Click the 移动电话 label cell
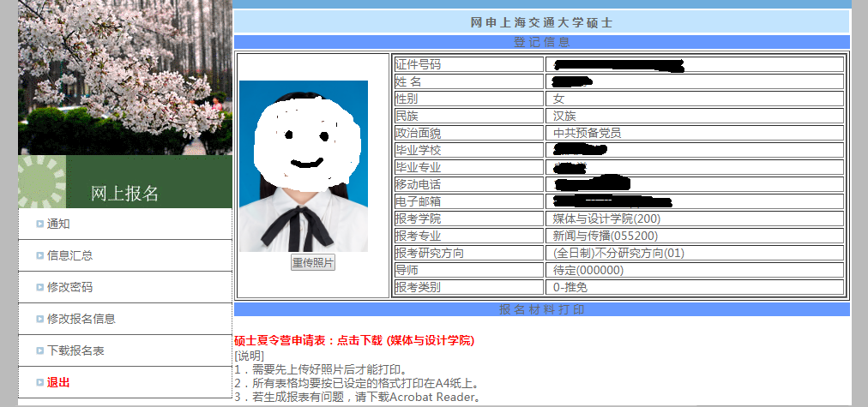 (468, 184)
